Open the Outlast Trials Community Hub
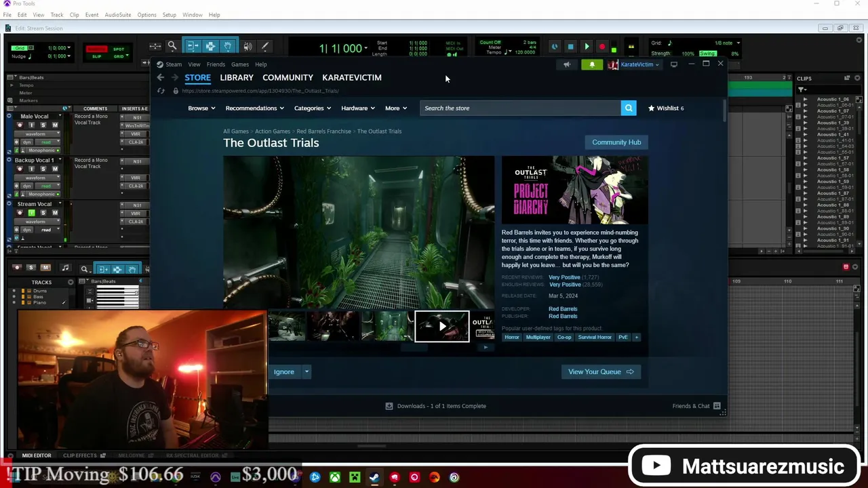 point(616,142)
